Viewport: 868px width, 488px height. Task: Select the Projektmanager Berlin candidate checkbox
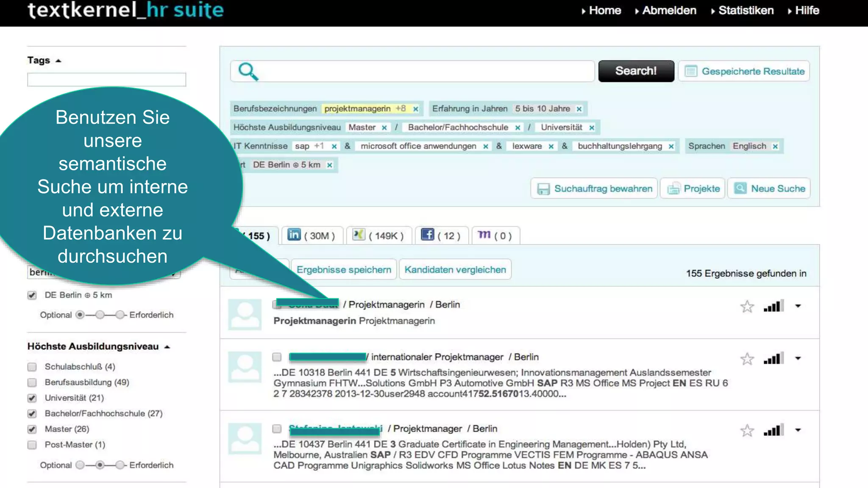click(277, 429)
